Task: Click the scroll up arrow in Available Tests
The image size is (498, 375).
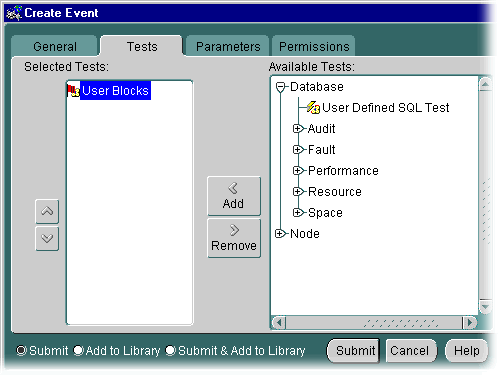Action: (486, 84)
